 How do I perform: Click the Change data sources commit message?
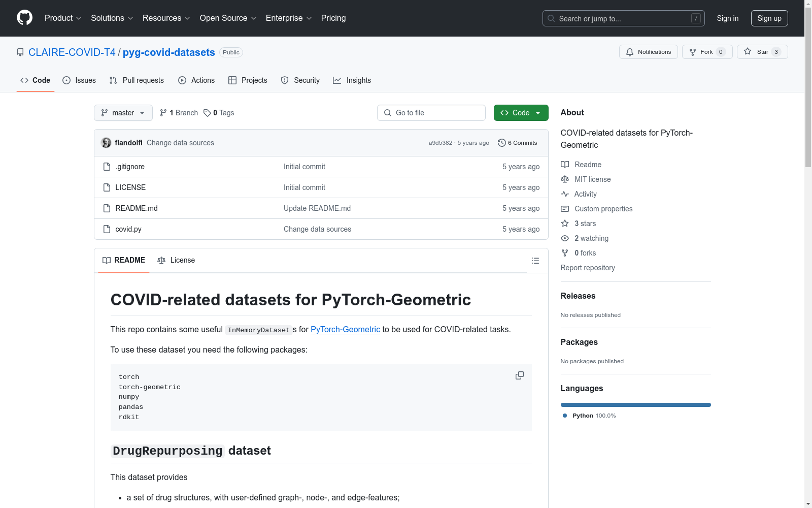tap(180, 143)
